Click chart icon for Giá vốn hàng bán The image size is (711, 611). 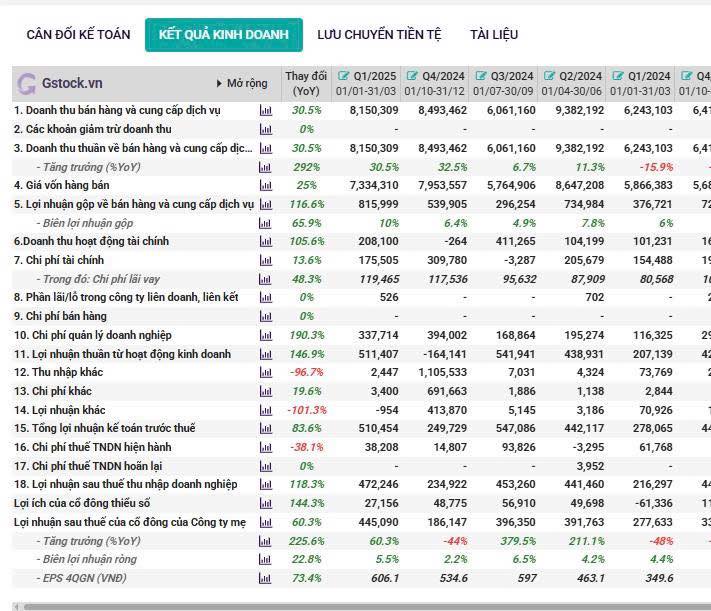(x=265, y=185)
